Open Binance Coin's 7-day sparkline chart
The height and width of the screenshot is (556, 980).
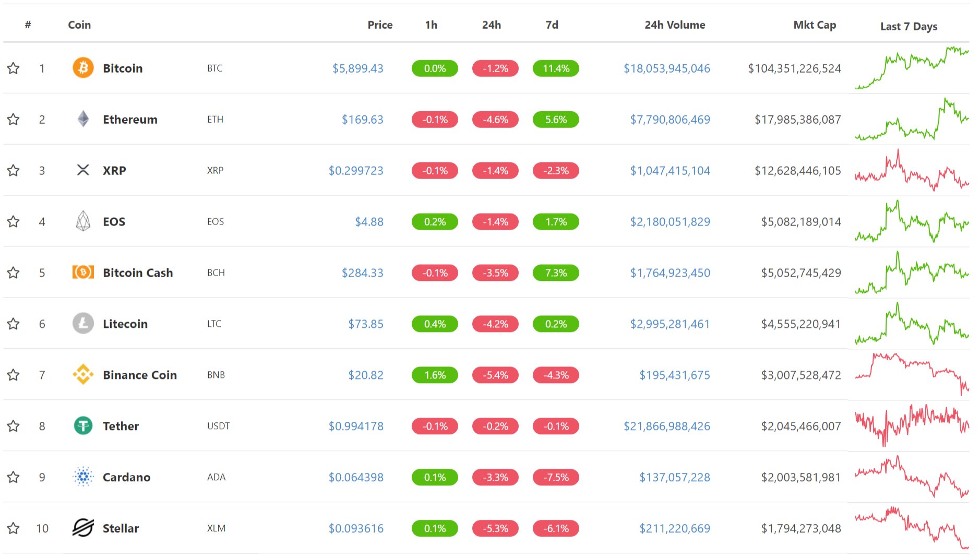(x=912, y=374)
